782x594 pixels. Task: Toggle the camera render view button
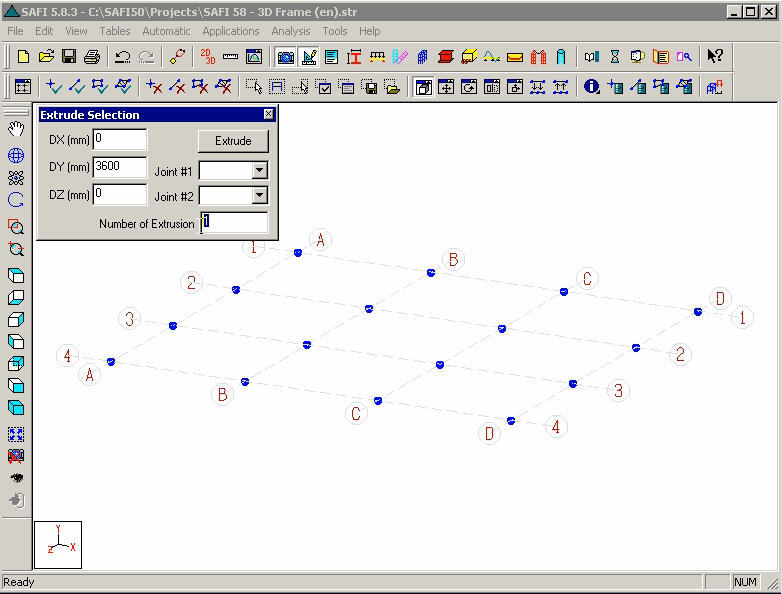285,56
